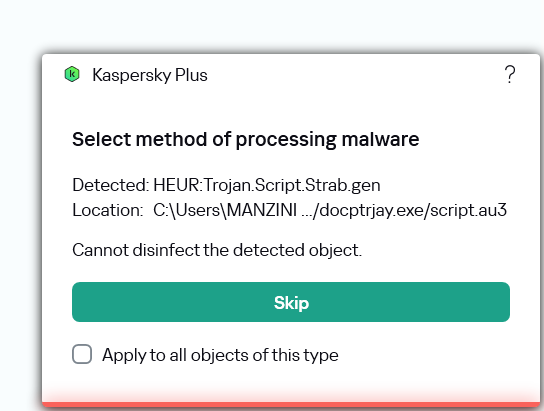Click the empty title bar area beside Kaspersky Plus

354,75
